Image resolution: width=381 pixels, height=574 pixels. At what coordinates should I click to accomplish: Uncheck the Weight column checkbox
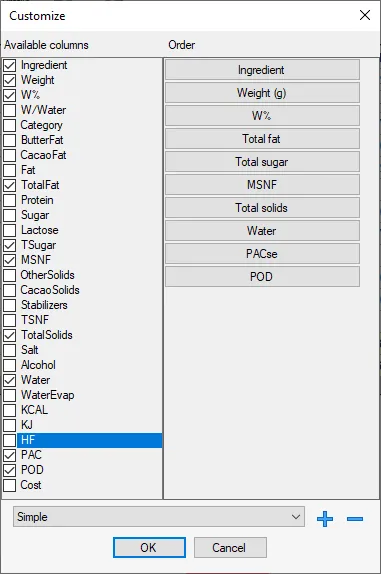coord(10,81)
